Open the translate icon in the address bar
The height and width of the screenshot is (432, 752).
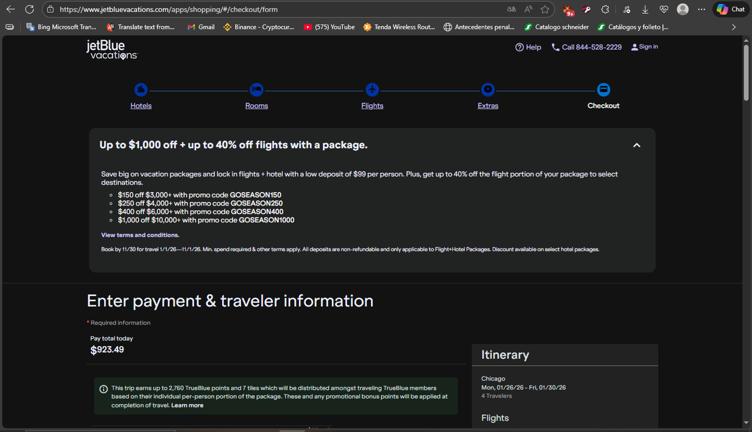tap(511, 9)
